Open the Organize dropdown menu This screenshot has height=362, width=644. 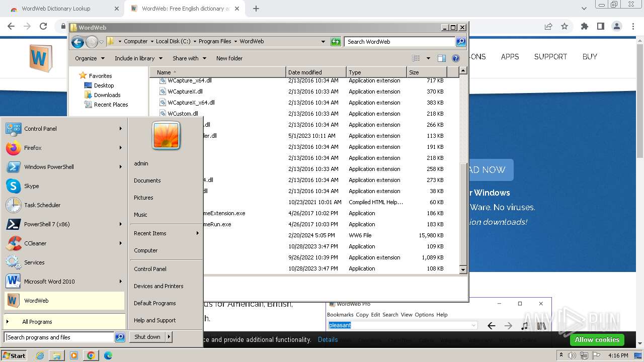pyautogui.click(x=90, y=58)
